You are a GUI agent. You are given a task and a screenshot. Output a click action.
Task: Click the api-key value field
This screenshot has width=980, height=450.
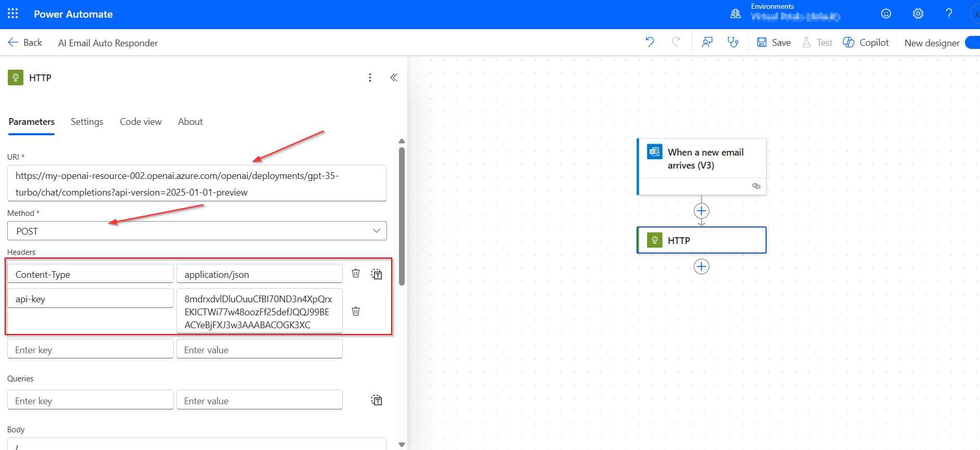pyautogui.click(x=260, y=311)
